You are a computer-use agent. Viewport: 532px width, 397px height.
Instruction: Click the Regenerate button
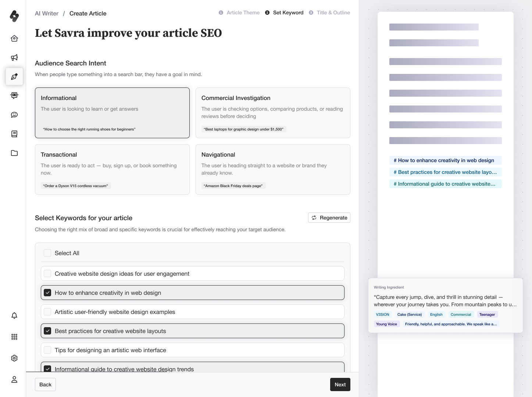pyautogui.click(x=329, y=218)
